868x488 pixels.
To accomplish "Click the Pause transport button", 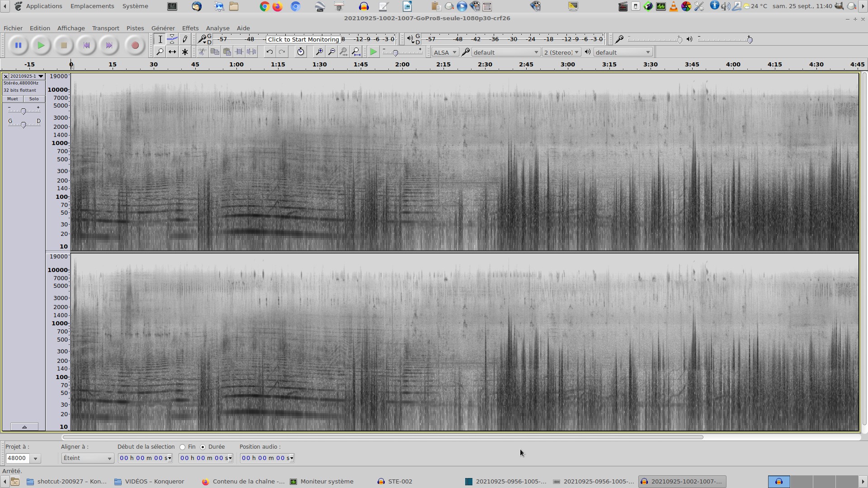I will 18,45.
